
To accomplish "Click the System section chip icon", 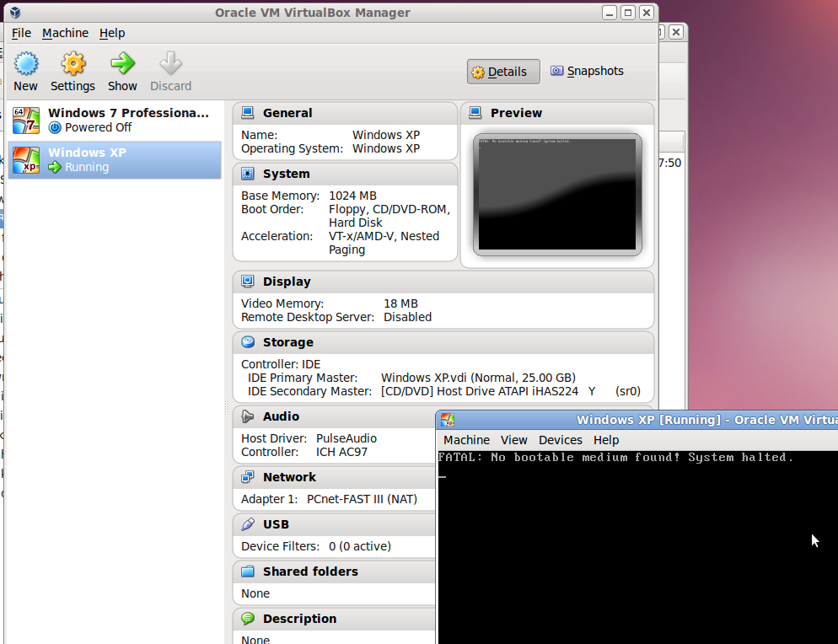I will 248,174.
